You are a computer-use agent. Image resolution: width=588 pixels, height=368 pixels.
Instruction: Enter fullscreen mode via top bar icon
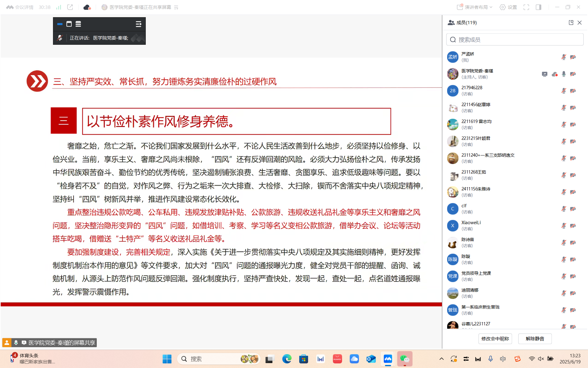(x=526, y=7)
